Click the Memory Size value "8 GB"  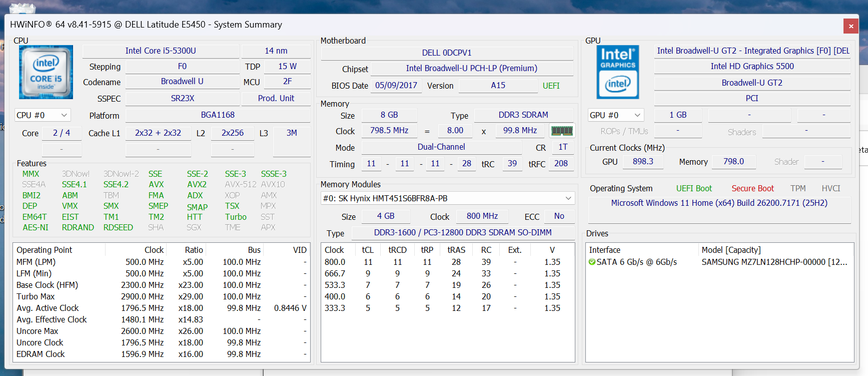click(389, 115)
